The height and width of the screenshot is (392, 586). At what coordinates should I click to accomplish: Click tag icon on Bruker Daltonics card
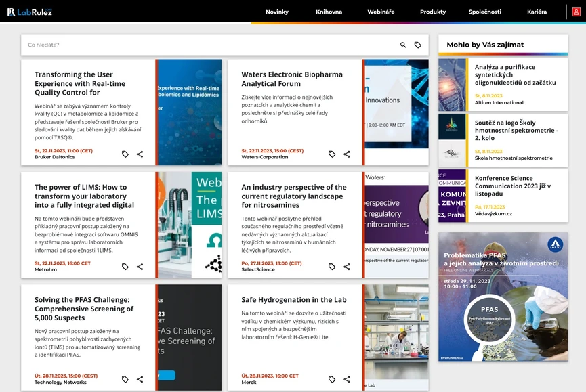point(125,154)
